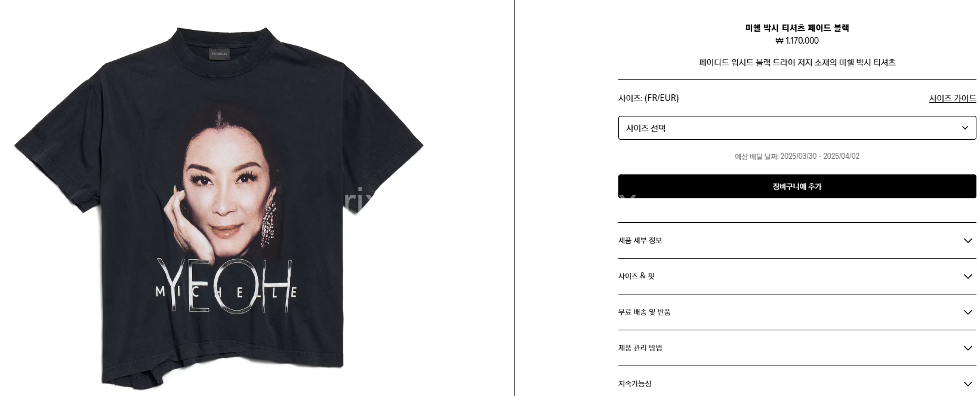The image size is (980, 396).
Task: Click the chevron icon beside 지속가능성
Action: (967, 383)
